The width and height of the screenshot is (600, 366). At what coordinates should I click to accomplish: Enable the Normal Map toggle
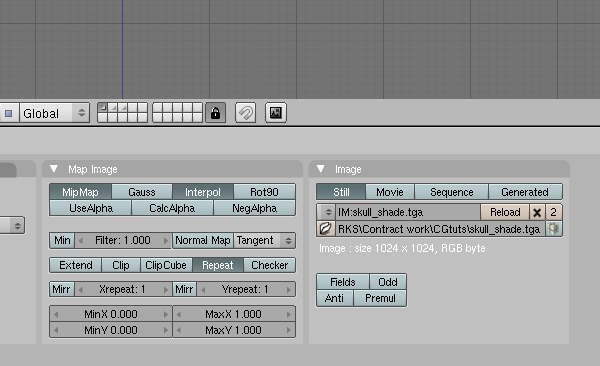pos(203,240)
